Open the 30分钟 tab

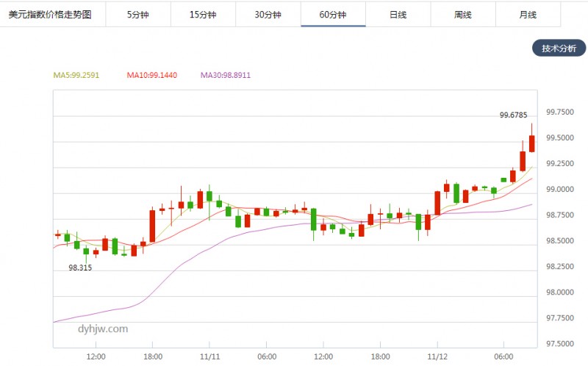point(268,14)
